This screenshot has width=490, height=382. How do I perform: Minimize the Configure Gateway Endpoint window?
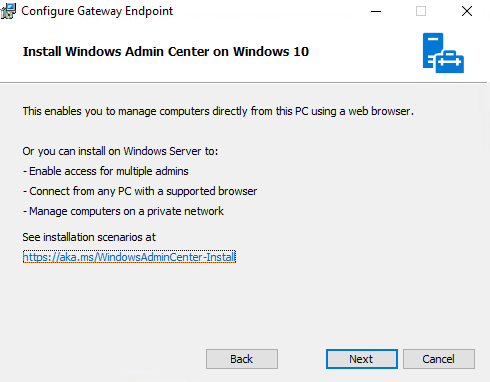click(376, 11)
